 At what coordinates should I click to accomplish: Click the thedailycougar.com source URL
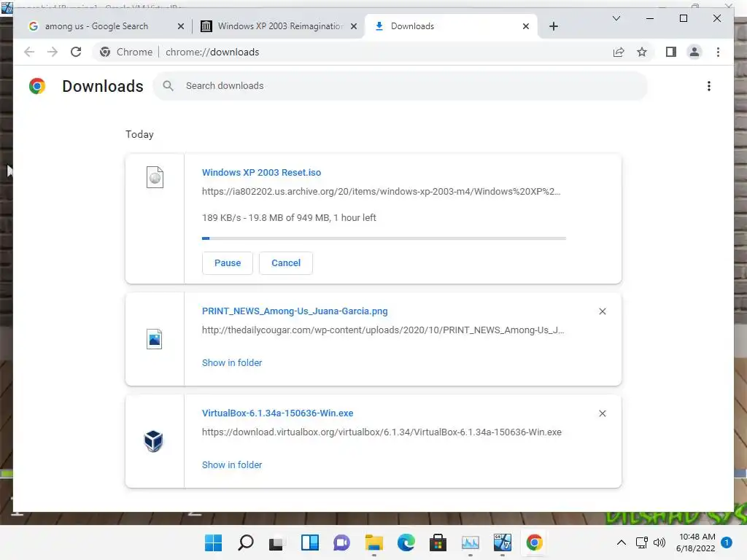[383, 330]
